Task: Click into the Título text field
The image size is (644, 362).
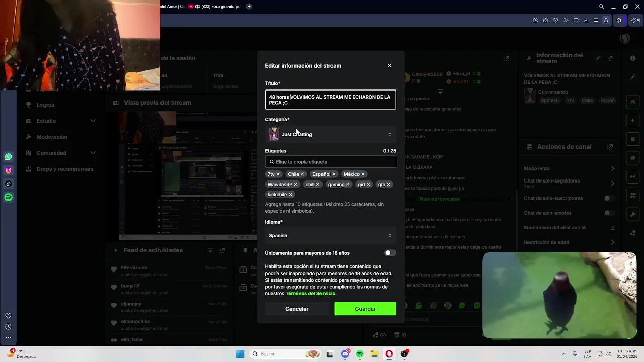Action: click(x=331, y=100)
